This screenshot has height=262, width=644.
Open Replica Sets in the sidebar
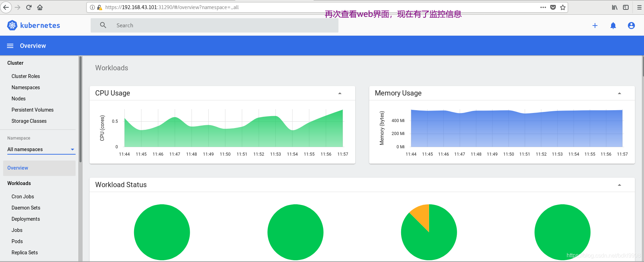click(x=24, y=253)
